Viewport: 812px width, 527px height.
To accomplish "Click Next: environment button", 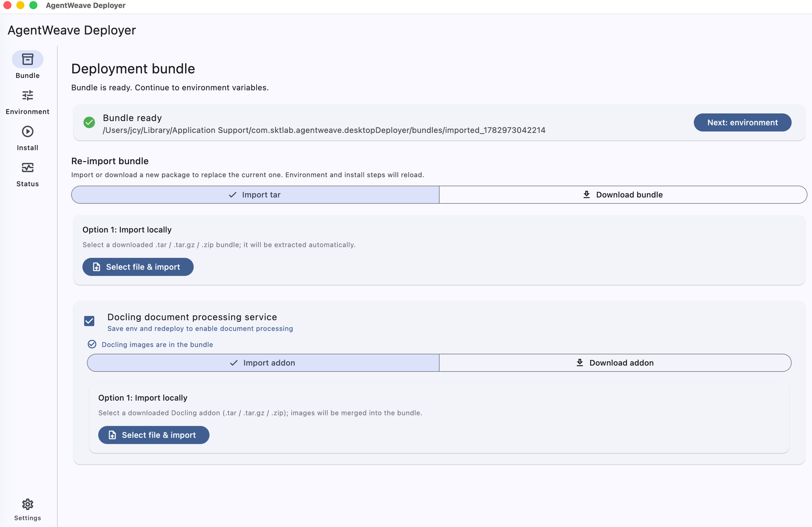I will pos(742,122).
